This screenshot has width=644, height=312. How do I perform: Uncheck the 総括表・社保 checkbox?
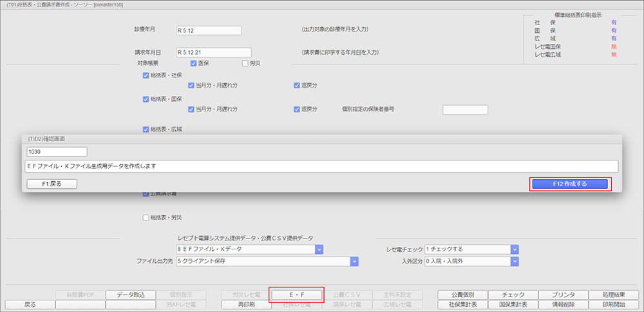click(x=146, y=75)
